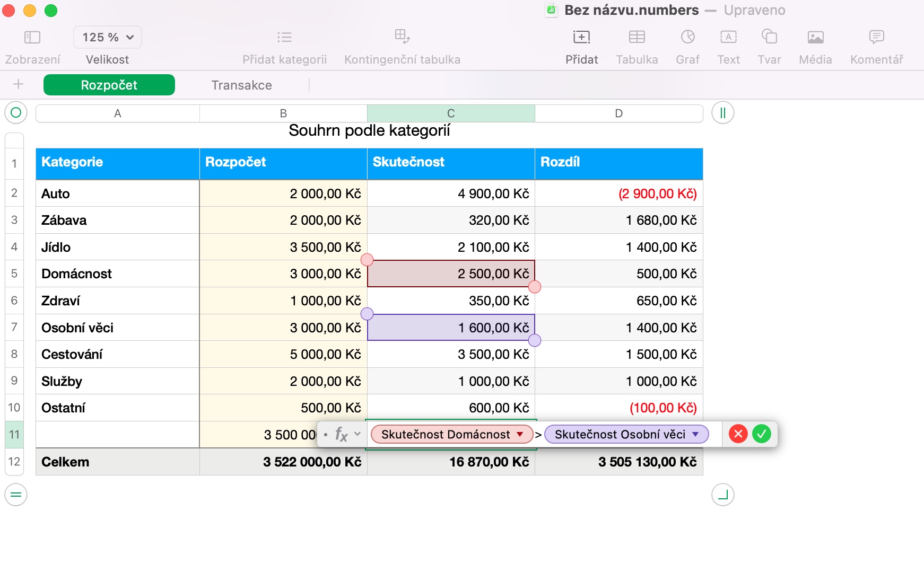Insert a chart using Graf icon

[687, 37]
